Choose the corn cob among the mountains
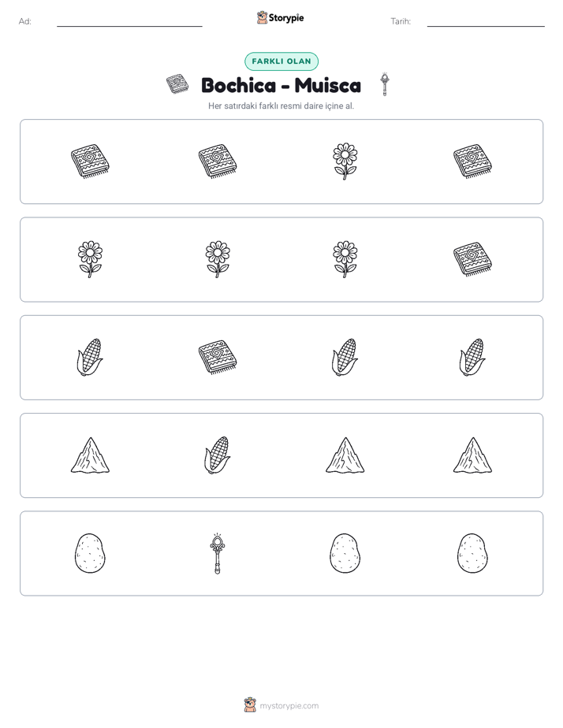The image size is (563, 728). [218, 455]
